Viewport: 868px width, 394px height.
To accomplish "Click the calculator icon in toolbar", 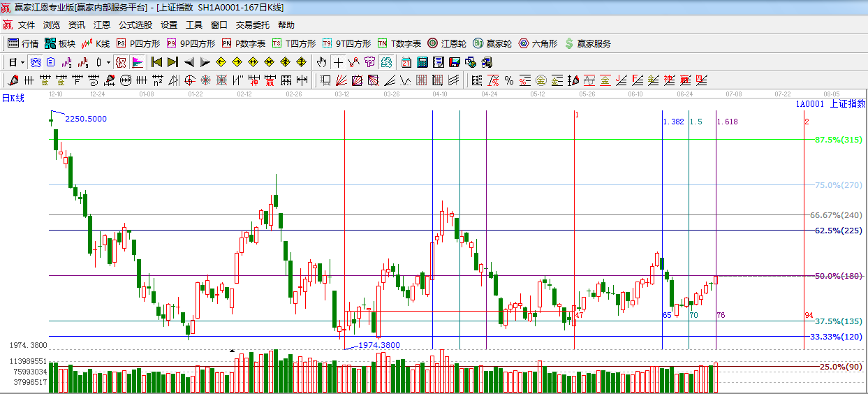I will click(422, 62).
